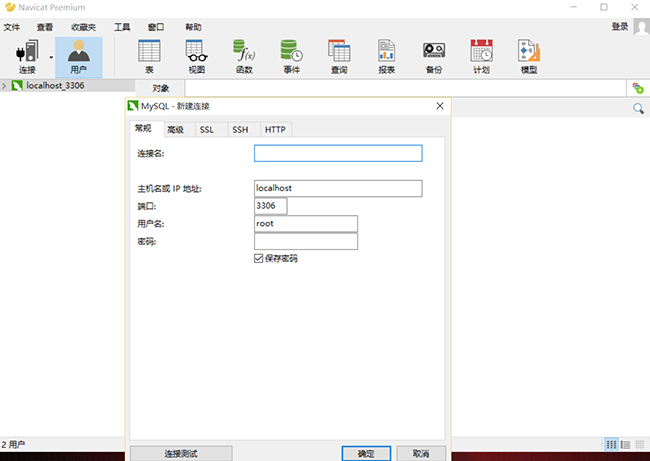Switch to the SSL tab
The image size is (650, 461).
pyautogui.click(x=206, y=130)
